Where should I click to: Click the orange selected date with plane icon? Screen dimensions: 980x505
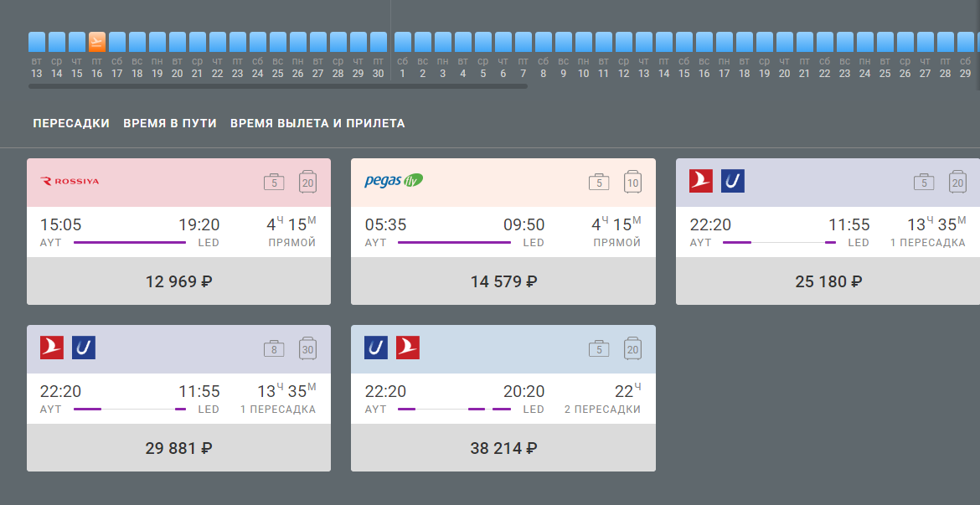pos(97,42)
